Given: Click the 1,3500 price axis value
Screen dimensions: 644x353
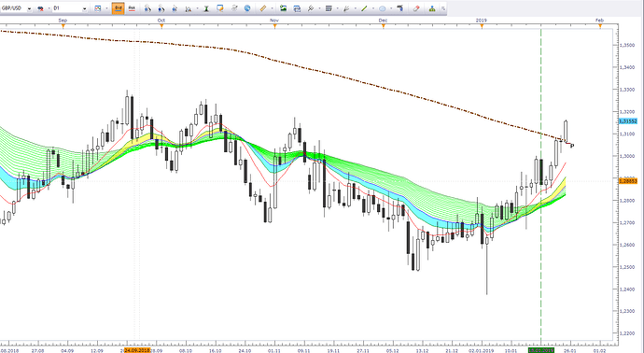Looking at the screenshot, I should 627,45.
